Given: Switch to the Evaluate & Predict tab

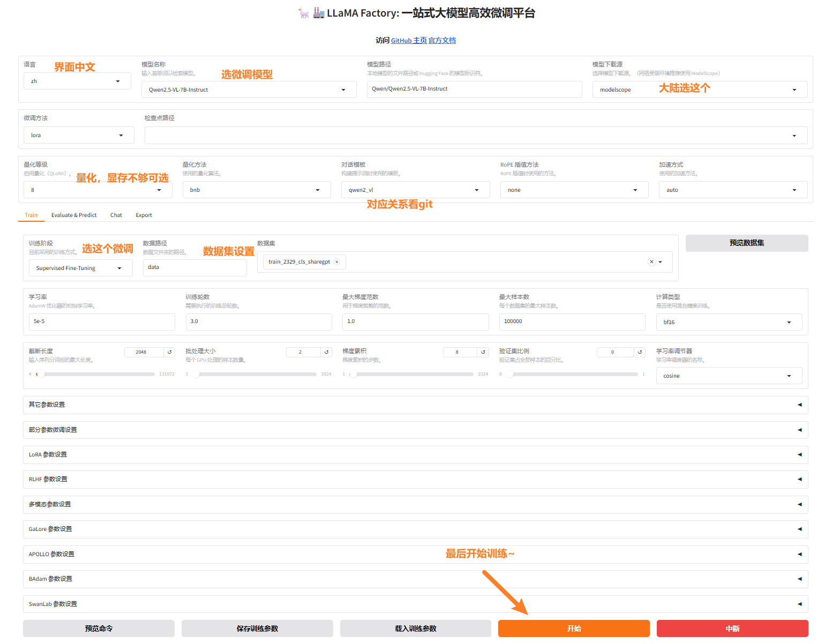Looking at the screenshot, I should click(x=74, y=215).
